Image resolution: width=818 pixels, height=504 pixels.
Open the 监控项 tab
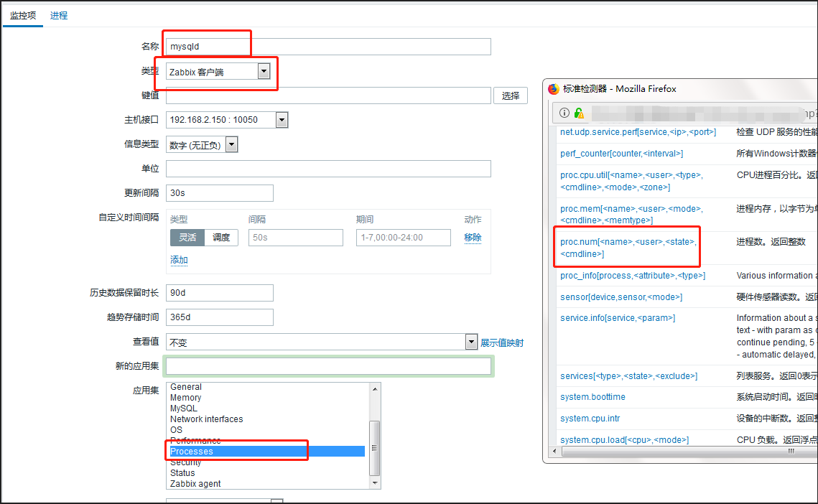[x=23, y=16]
